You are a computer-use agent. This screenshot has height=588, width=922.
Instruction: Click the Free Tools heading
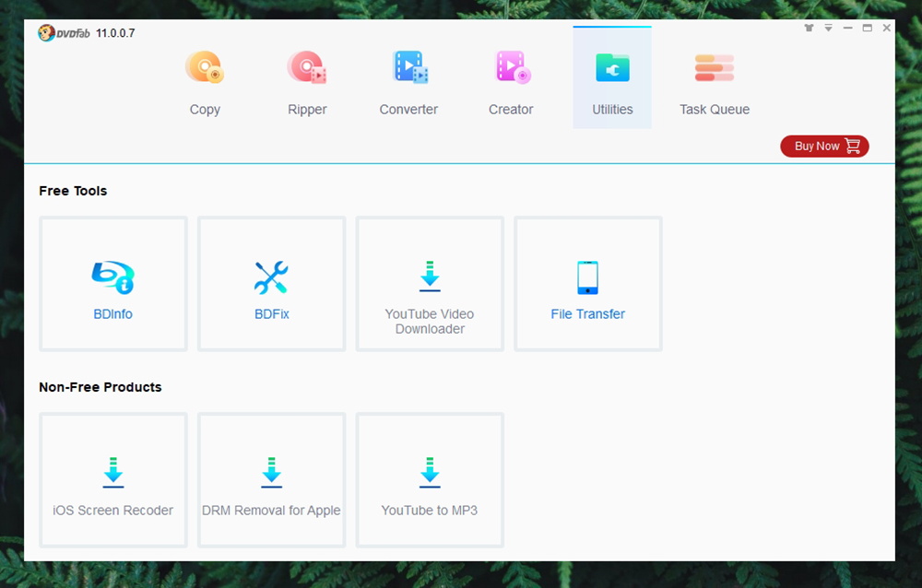(73, 191)
